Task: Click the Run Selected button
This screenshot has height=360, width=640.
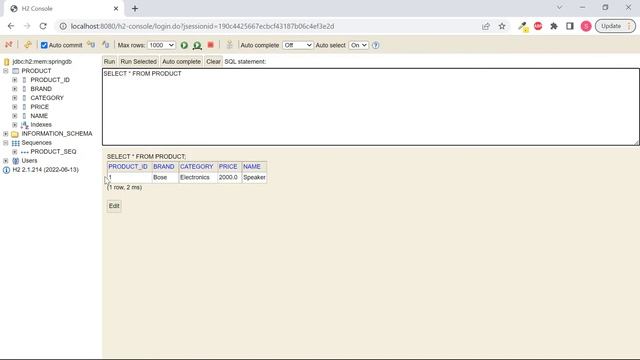Action: pyautogui.click(x=138, y=62)
